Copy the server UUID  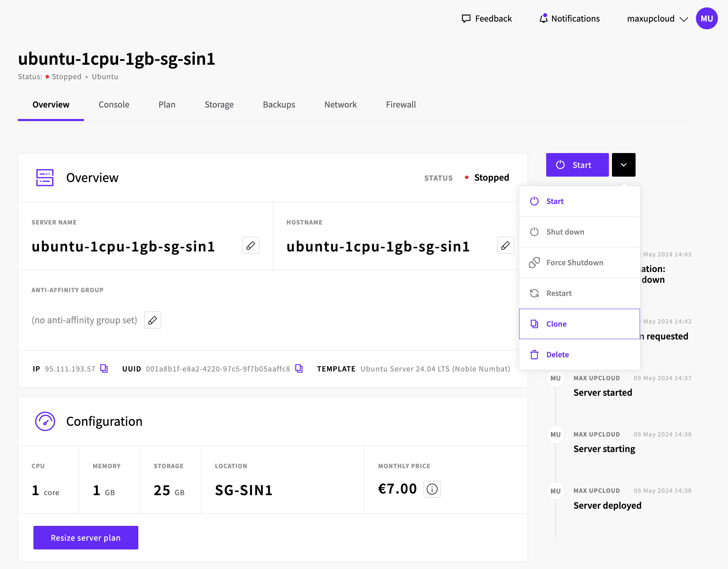299,368
